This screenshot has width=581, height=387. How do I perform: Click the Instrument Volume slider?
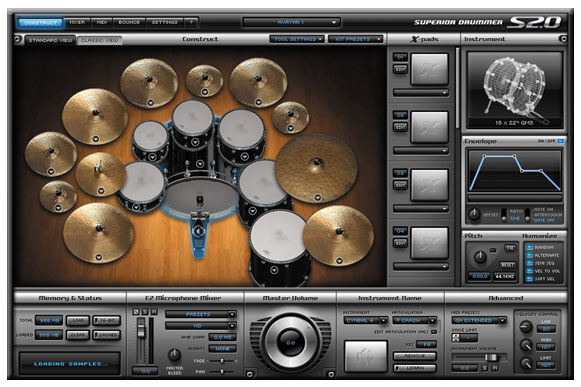491,357
